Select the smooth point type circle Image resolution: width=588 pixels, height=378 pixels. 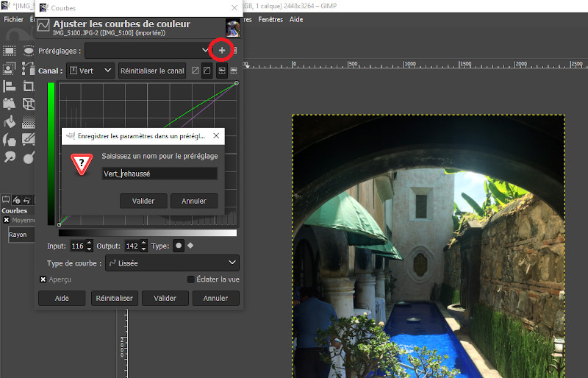click(x=179, y=246)
